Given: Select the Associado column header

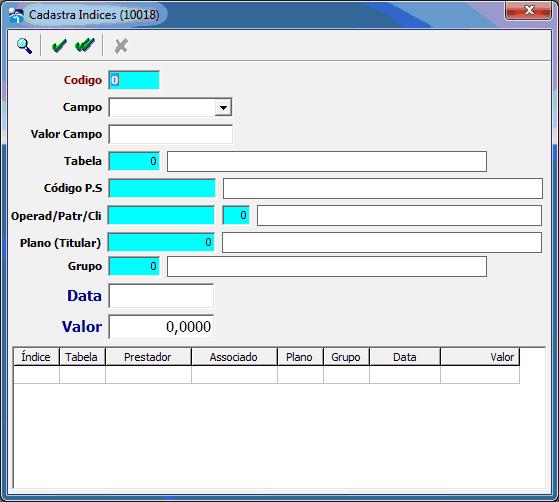Looking at the screenshot, I should click(234, 357).
